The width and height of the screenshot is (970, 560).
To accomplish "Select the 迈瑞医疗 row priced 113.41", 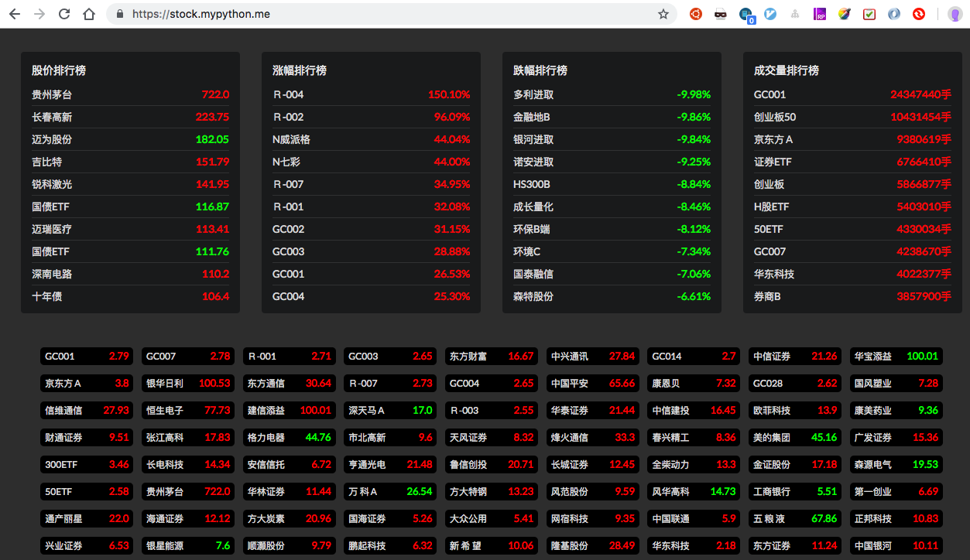I will pyautogui.click(x=130, y=229).
